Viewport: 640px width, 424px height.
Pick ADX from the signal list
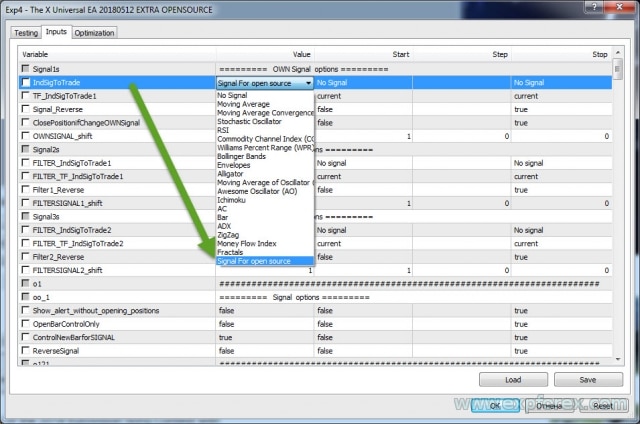point(265,226)
